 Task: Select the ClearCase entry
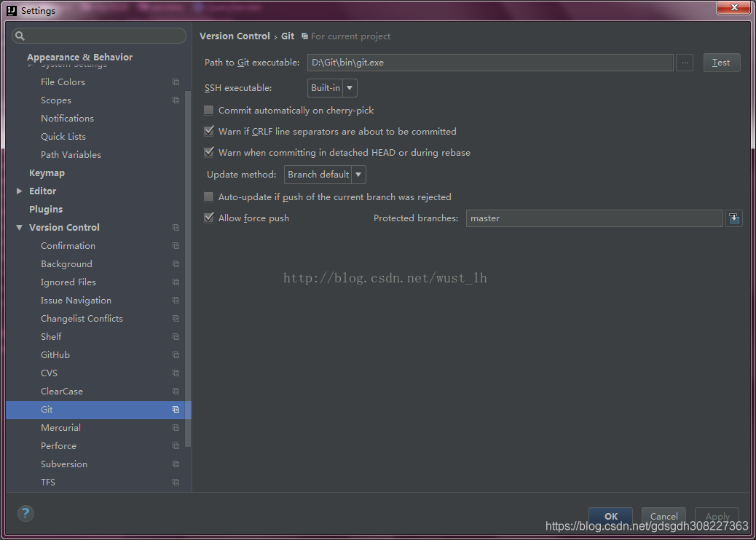click(x=62, y=391)
